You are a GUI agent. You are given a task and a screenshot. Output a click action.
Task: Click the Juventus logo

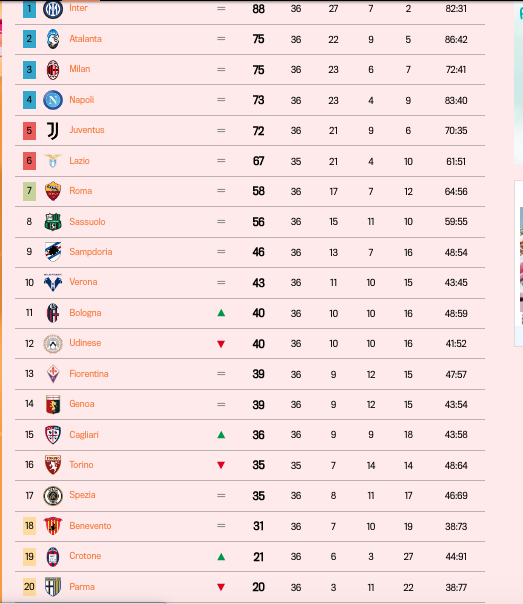53,131
